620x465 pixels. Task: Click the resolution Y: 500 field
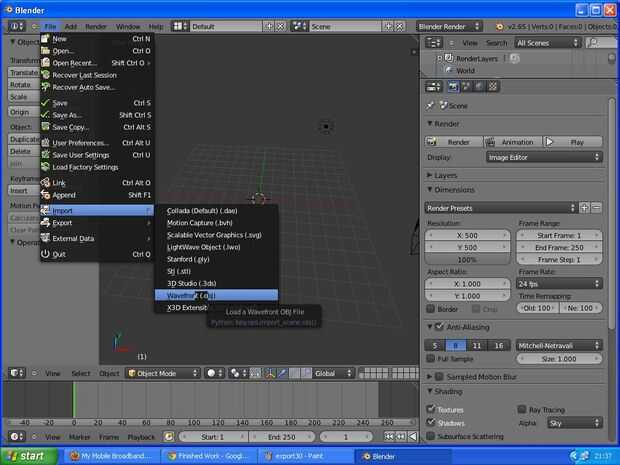click(x=467, y=247)
